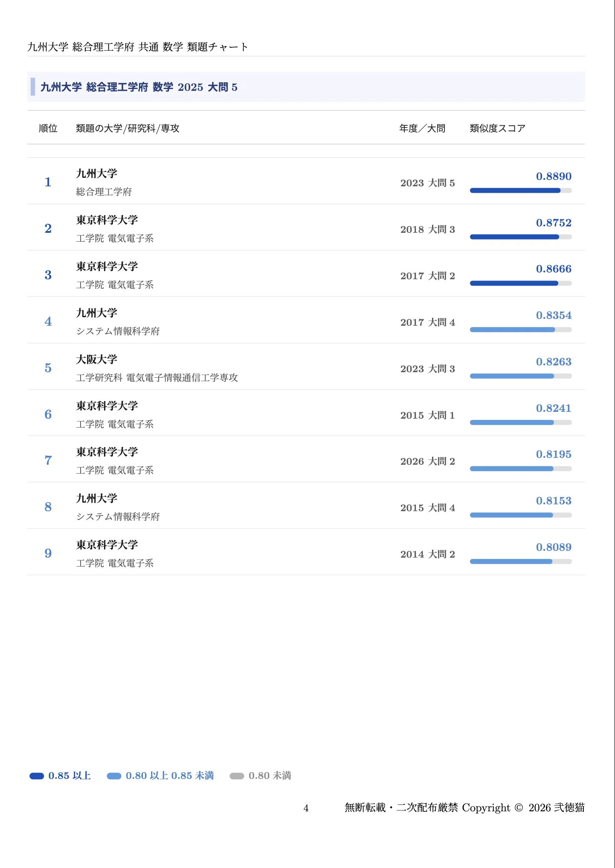Screen dimensions: 615x868
Task: Click 'システム情報科学府' in the rank 8 row
Action: (x=118, y=517)
